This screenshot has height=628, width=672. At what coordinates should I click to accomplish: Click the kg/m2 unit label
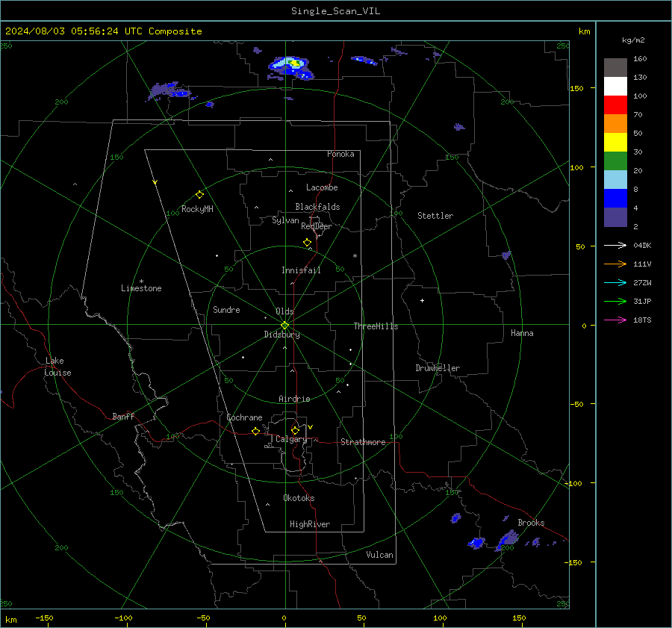coord(633,40)
